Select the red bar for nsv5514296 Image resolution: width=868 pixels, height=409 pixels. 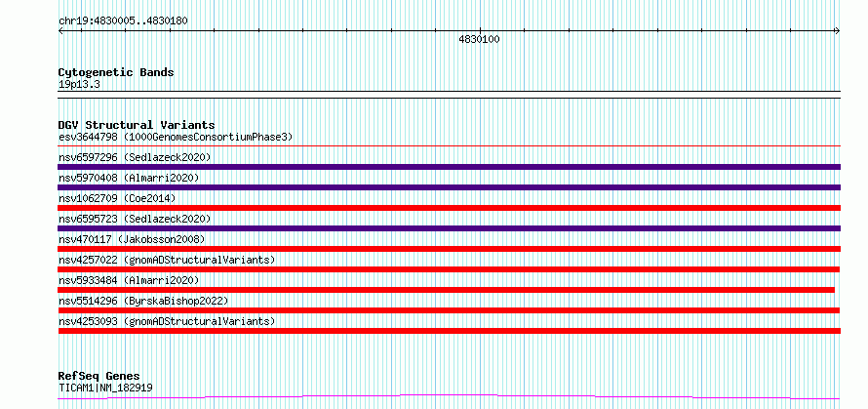pyautogui.click(x=449, y=310)
